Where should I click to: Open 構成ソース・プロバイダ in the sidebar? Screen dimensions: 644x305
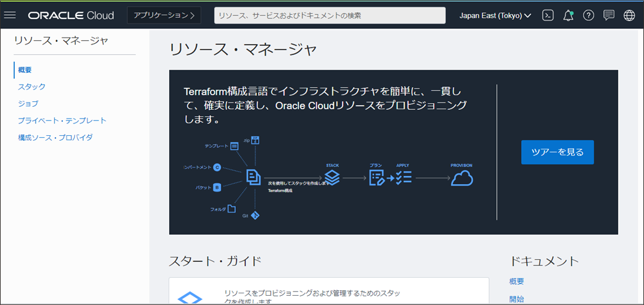(55, 137)
